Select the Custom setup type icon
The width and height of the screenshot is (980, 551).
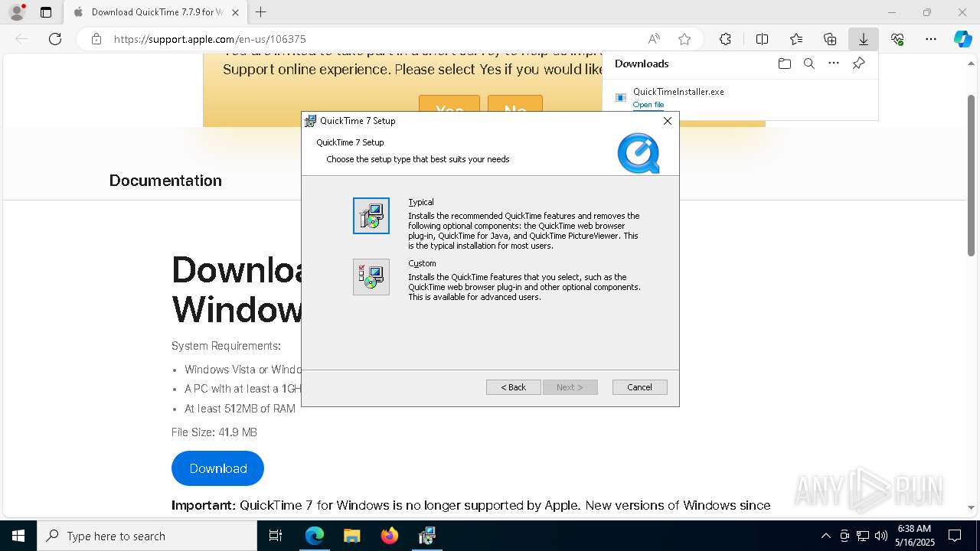(x=371, y=277)
